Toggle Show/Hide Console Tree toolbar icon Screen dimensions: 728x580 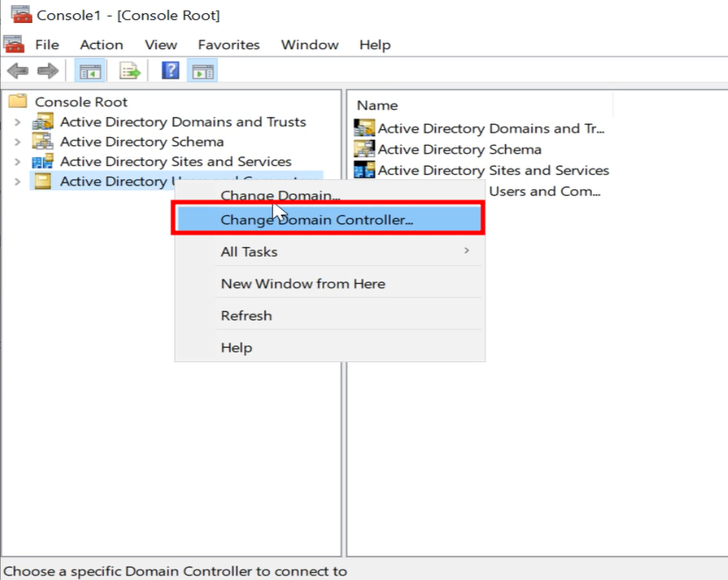click(90, 71)
